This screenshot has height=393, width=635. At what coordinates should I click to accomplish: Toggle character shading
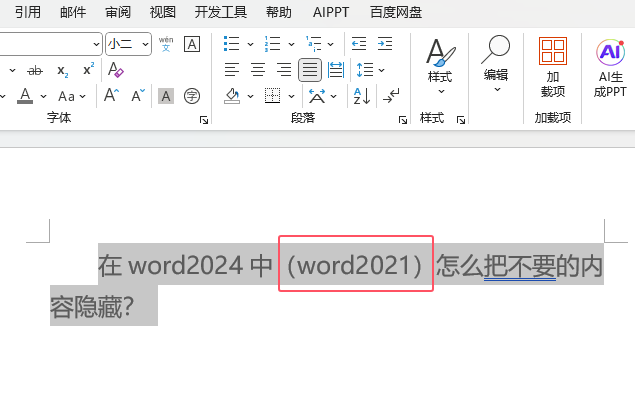click(166, 96)
